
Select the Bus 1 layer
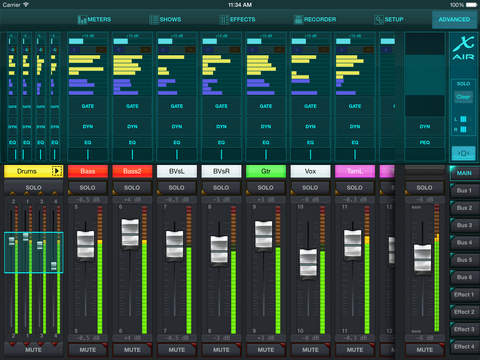pos(464,190)
